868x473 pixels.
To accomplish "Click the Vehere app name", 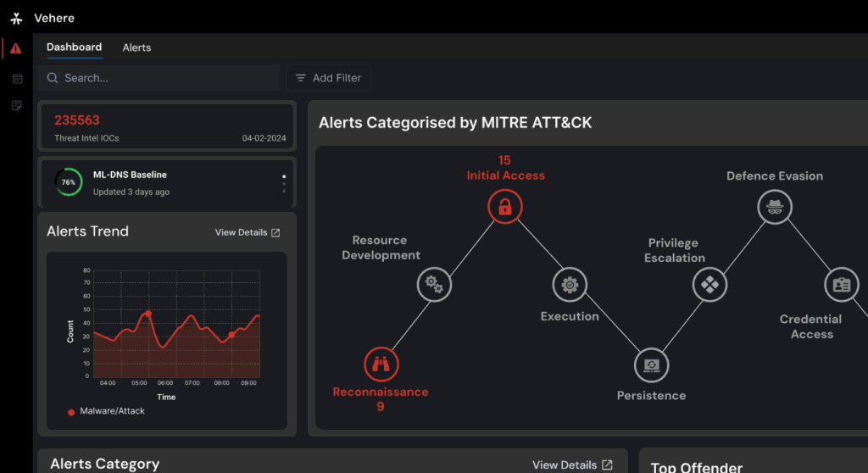I will click(54, 19).
